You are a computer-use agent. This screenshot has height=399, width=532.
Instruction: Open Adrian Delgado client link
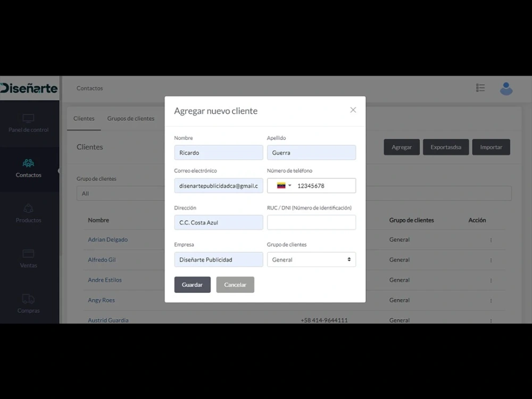108,239
